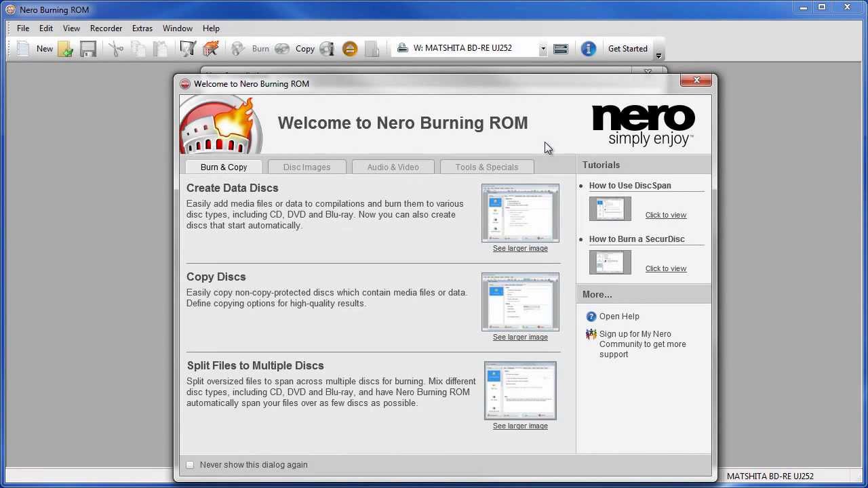Image resolution: width=868 pixels, height=488 pixels.
Task: Click the How to Use DiscSpan title
Action: [630, 186]
